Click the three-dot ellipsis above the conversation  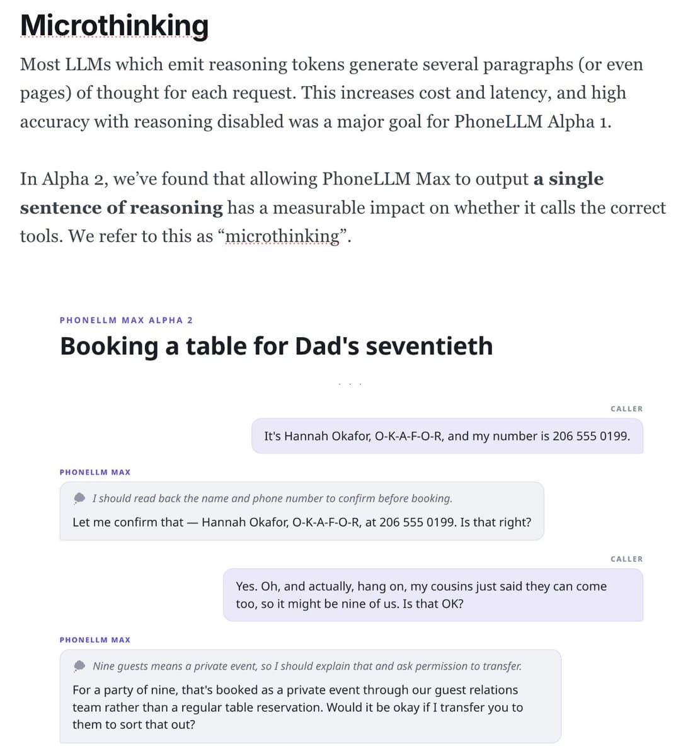click(350, 384)
